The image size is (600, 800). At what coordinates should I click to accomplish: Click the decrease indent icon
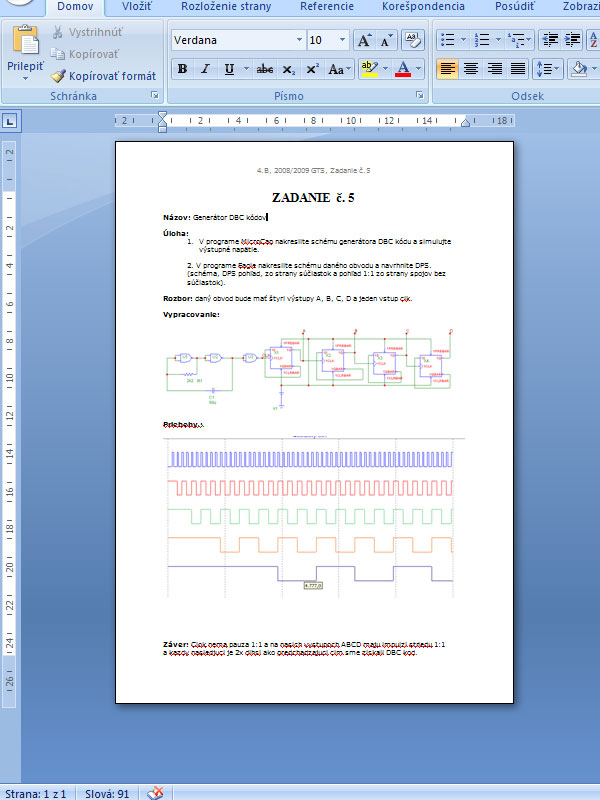pos(550,40)
